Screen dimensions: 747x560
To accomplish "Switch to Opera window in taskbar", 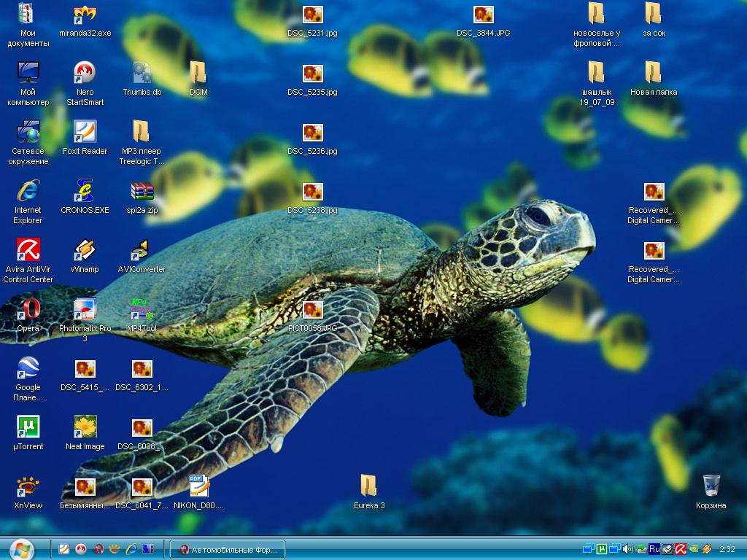I will [227, 549].
